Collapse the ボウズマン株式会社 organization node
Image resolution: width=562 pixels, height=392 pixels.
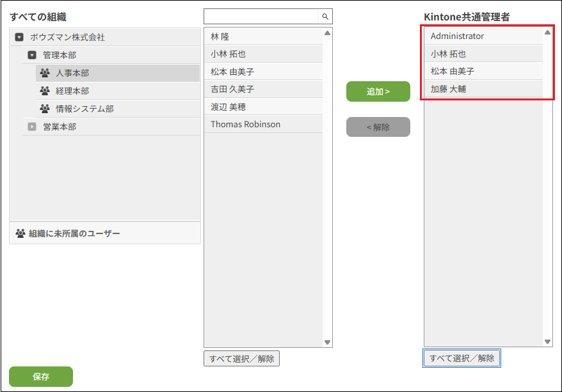coord(19,37)
